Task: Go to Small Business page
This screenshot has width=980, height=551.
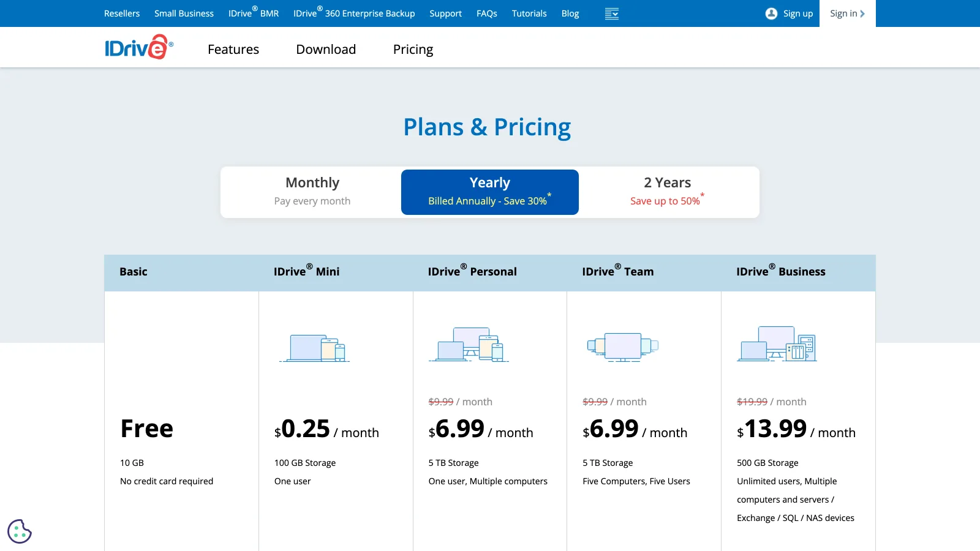Action: [x=184, y=13]
